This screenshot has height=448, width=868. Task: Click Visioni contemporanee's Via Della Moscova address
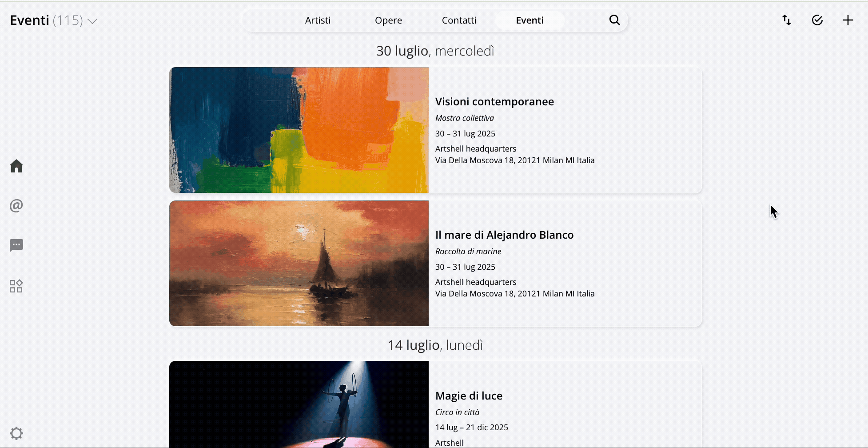point(515,160)
